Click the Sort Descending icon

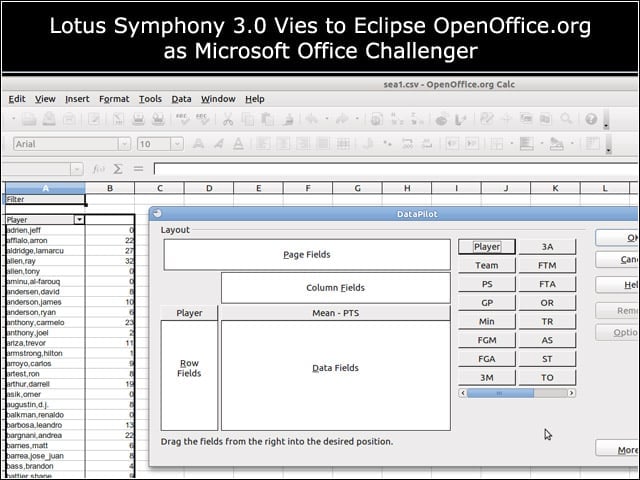pos(416,119)
